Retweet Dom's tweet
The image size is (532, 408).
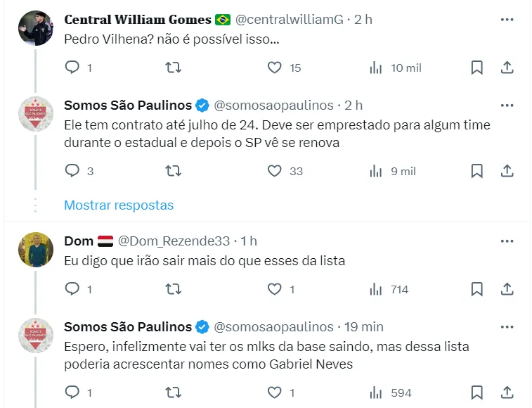(173, 289)
